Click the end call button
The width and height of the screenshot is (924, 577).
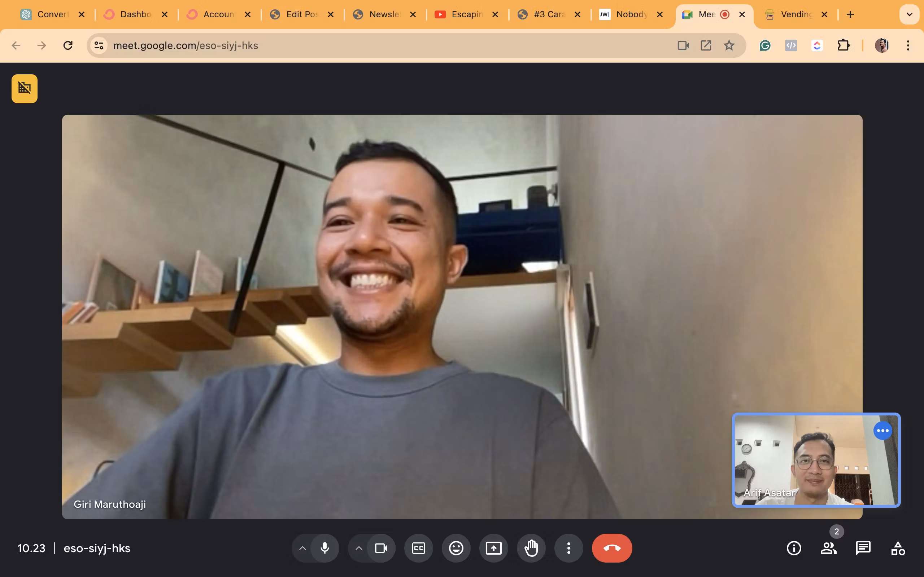[612, 548]
